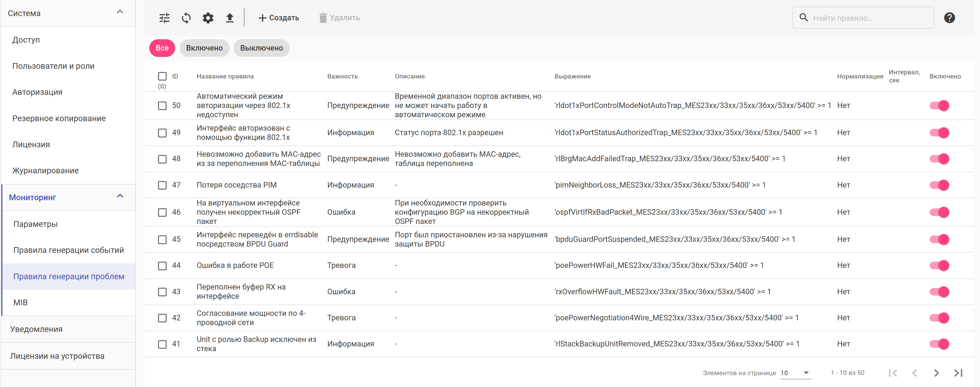Switch to the Выключено filter tab
Image resolution: width=980 pixels, height=387 pixels.
click(x=261, y=48)
